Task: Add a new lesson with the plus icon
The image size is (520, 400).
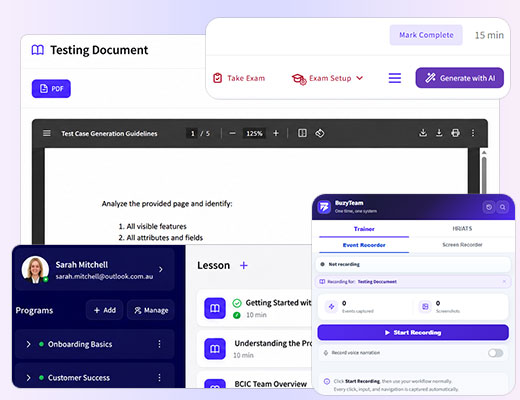Action: [x=244, y=265]
